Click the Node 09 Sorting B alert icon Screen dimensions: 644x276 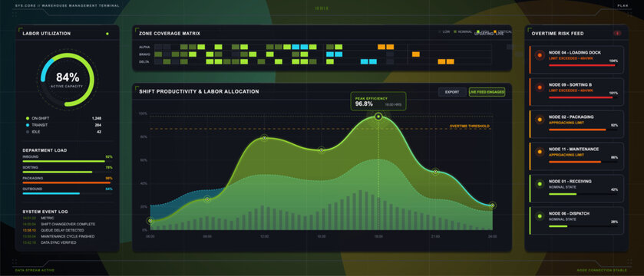coord(540,87)
